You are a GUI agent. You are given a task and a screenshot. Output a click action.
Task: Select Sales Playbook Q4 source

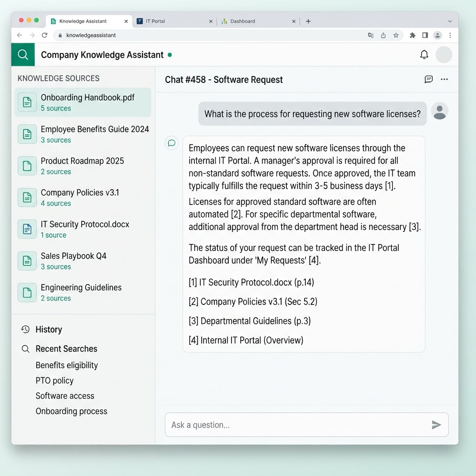83,261
